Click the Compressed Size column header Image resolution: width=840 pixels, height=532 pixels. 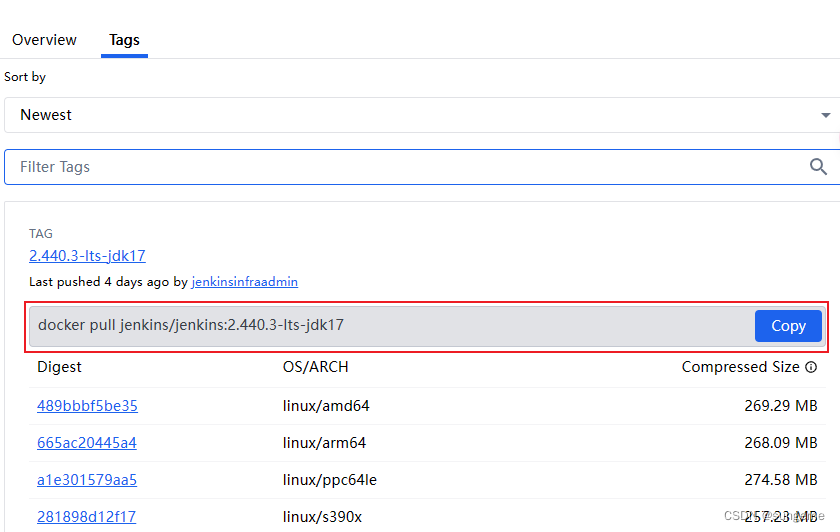[740, 367]
